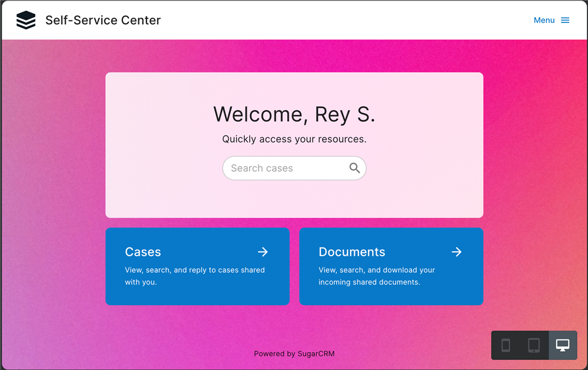Select the desktop monitor preview
The image size is (588, 370).
pyautogui.click(x=563, y=345)
